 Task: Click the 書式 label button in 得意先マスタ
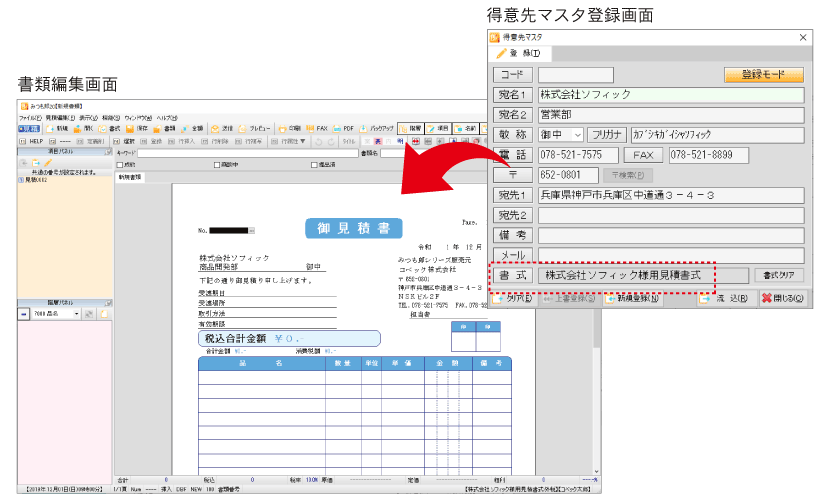[x=512, y=276]
